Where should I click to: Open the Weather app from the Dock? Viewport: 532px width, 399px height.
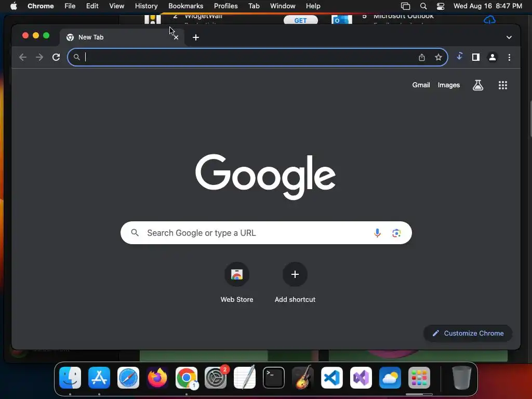pos(390,378)
